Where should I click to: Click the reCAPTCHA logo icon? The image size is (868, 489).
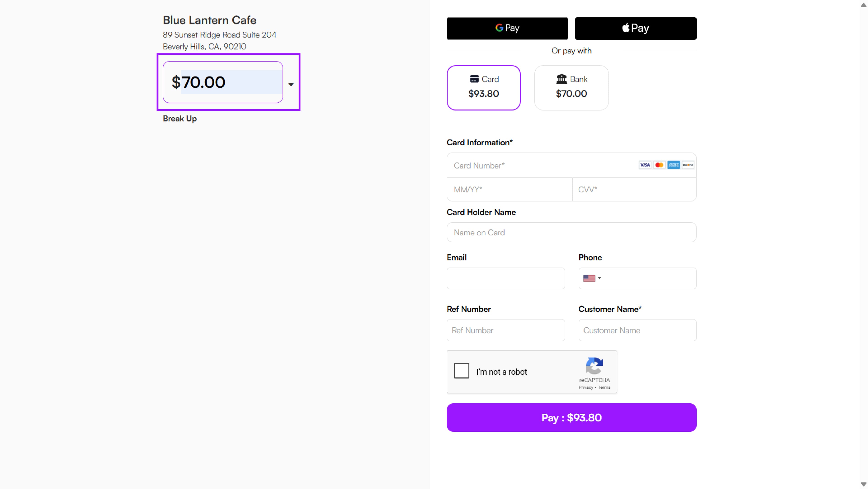(594, 366)
